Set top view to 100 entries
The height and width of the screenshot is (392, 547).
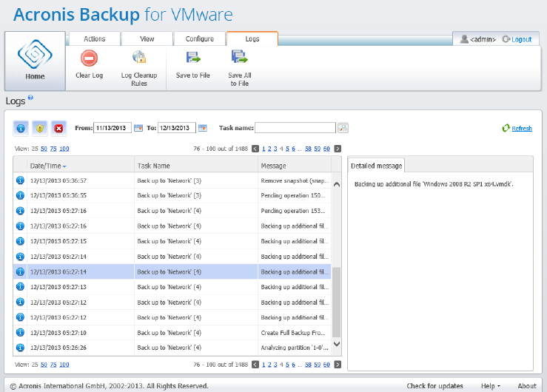64,149
